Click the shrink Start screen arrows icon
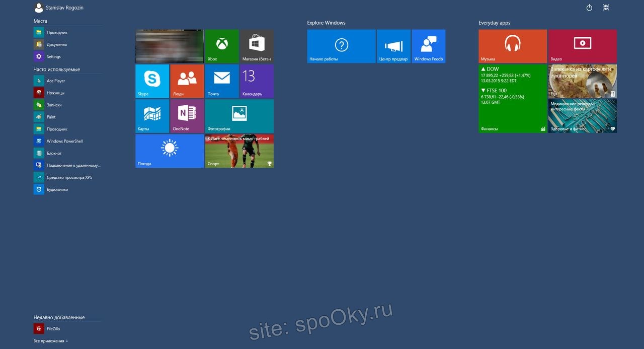 (x=606, y=8)
